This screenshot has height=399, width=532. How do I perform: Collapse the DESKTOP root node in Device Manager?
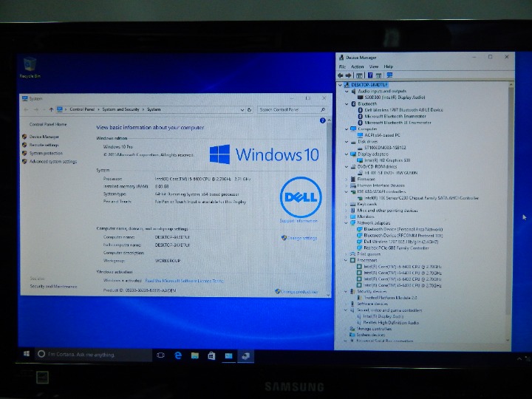(x=340, y=85)
